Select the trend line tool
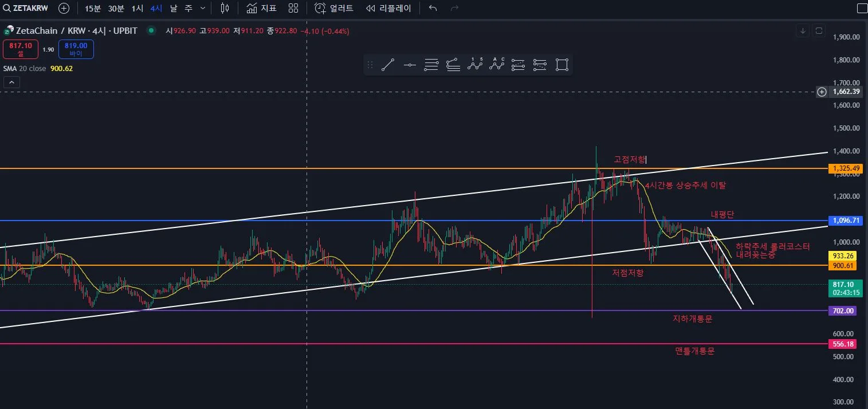Viewport: 868px width, 409px height. click(388, 65)
